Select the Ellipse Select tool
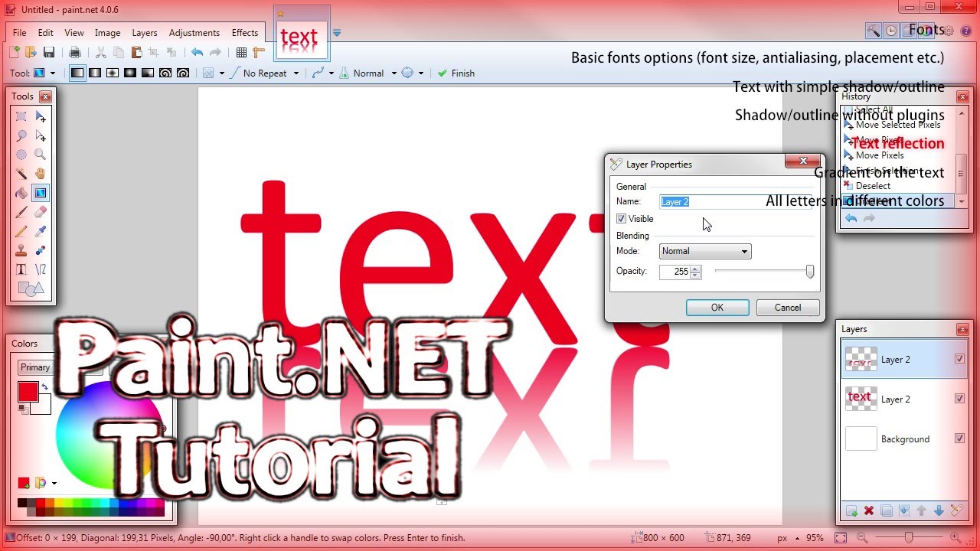Viewport: 980px width, 551px height. [x=21, y=155]
